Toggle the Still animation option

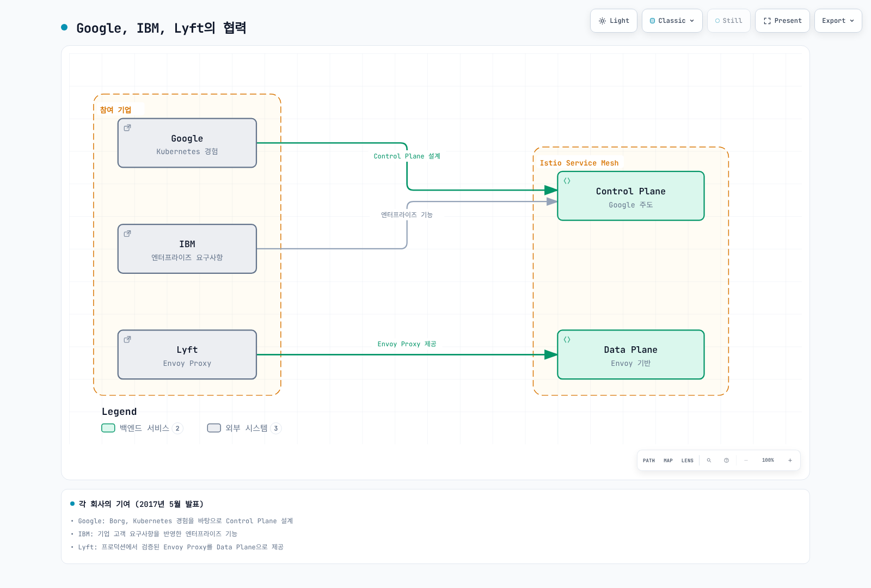pyautogui.click(x=728, y=21)
